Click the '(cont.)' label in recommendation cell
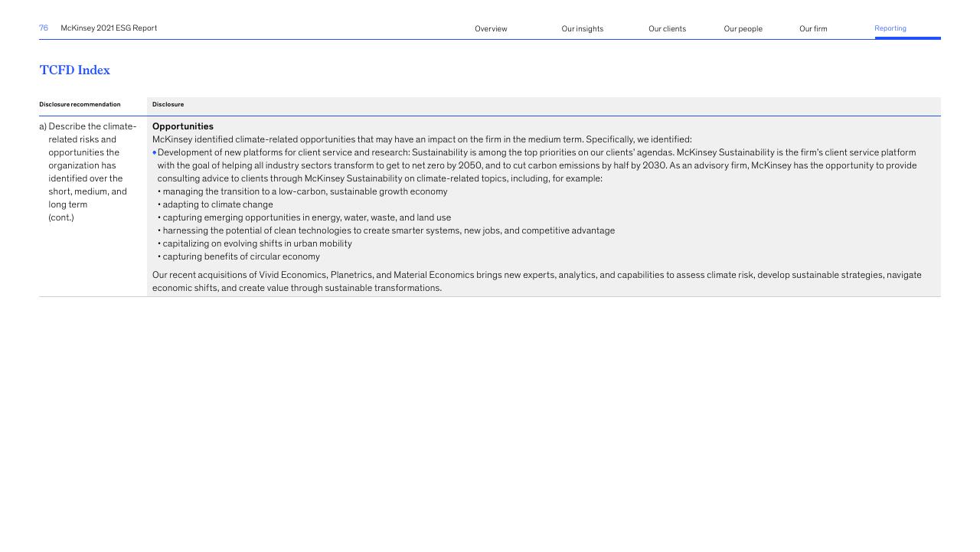 61,217
